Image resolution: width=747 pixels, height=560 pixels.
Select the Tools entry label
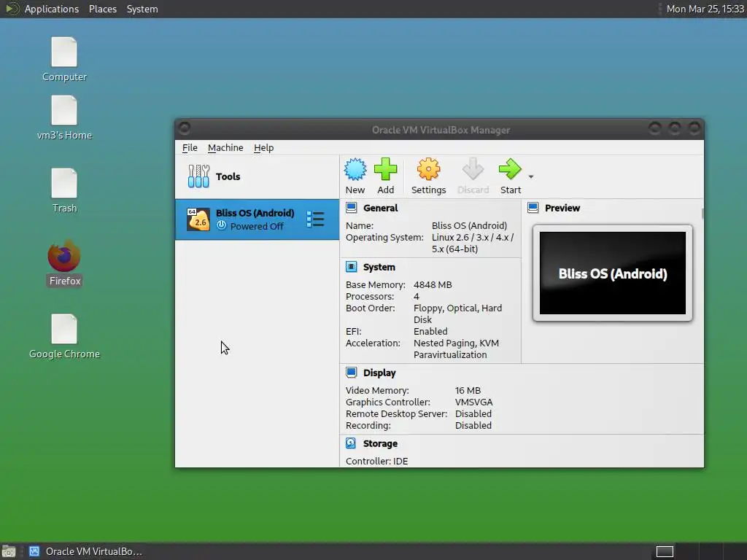(228, 176)
